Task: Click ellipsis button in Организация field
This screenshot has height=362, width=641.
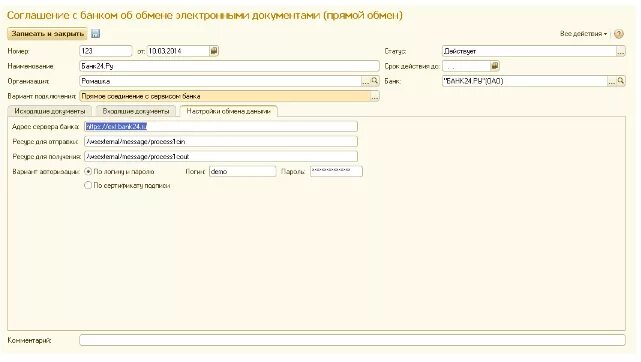Action: coord(365,81)
